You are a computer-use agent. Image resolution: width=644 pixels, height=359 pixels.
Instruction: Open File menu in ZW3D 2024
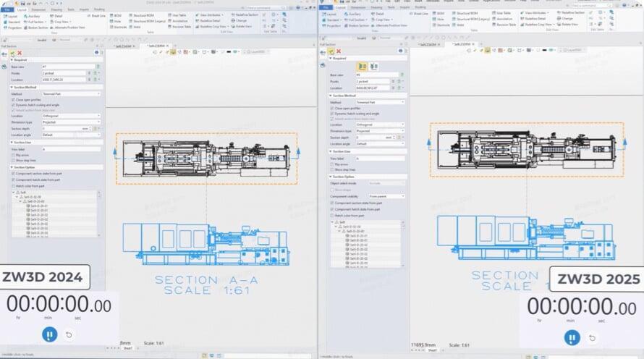coord(7,9)
